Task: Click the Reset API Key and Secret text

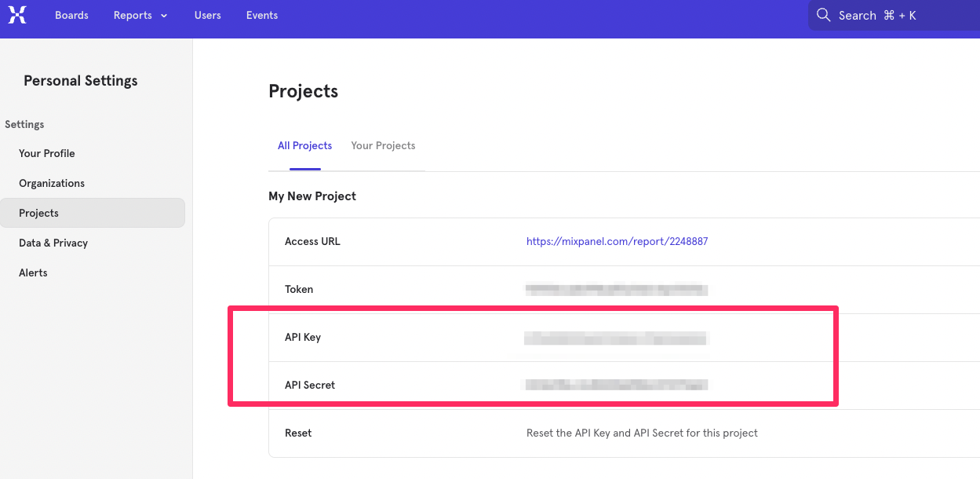Action: (x=642, y=433)
